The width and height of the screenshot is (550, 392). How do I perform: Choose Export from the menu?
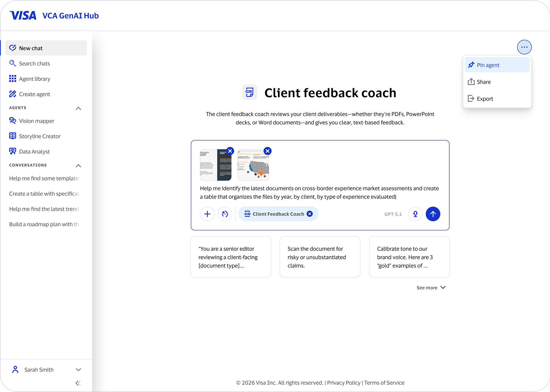pyautogui.click(x=497, y=98)
